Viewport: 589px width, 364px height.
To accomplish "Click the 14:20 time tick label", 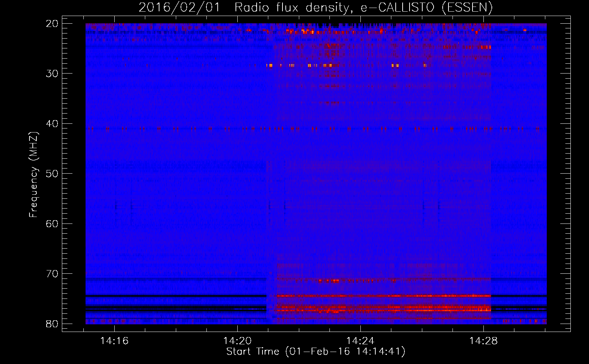I will pos(237,341).
